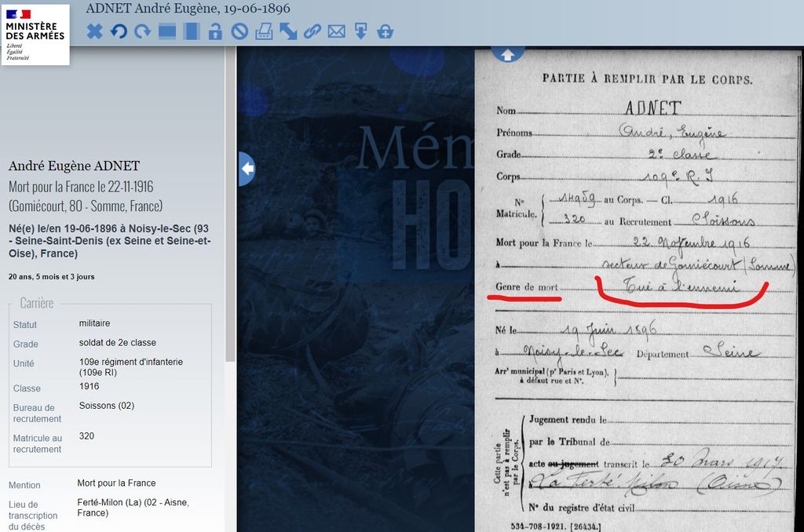This screenshot has width=804, height=532.
Task: Select the Grade value soldat de 2e classe
Action: 118,343
